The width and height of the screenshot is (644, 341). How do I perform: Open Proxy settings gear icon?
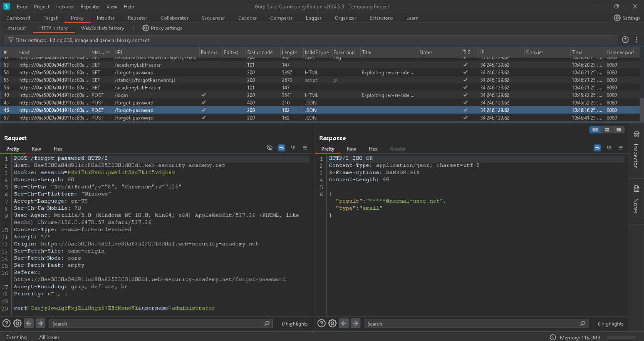[145, 28]
